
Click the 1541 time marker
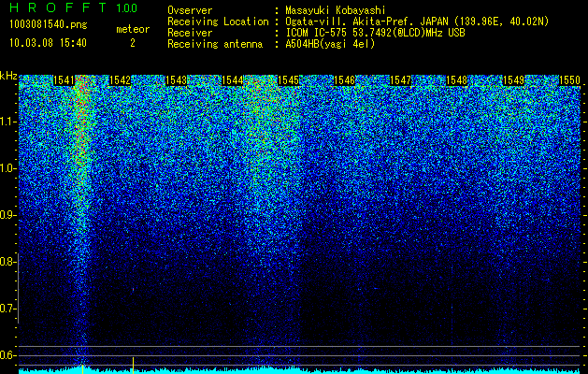coord(65,79)
